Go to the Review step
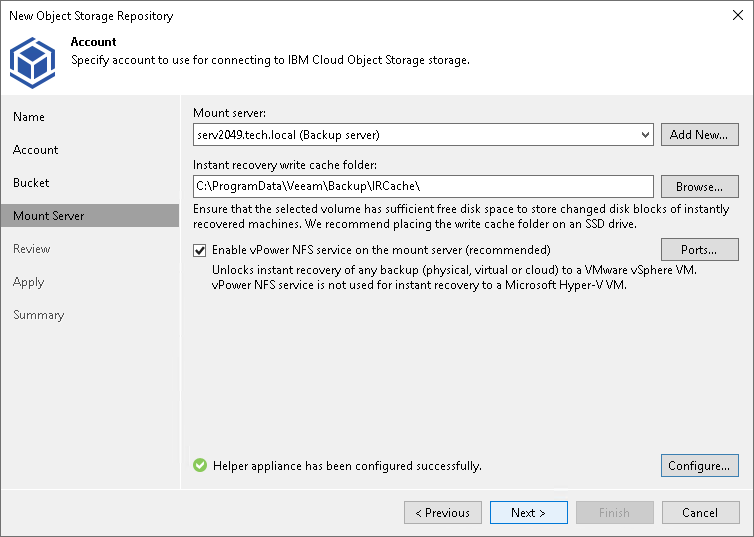Screen dimensions: 754x537 click(32, 249)
